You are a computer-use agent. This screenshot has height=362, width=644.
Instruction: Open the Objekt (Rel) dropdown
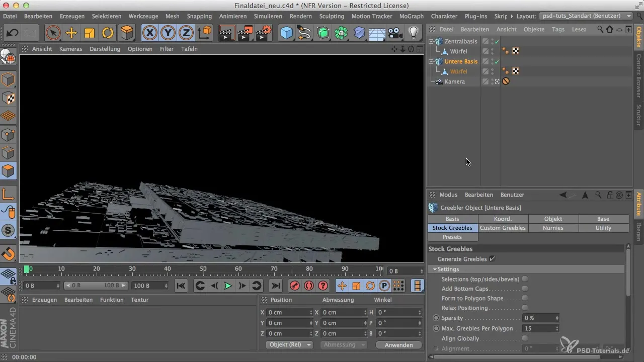(x=289, y=345)
